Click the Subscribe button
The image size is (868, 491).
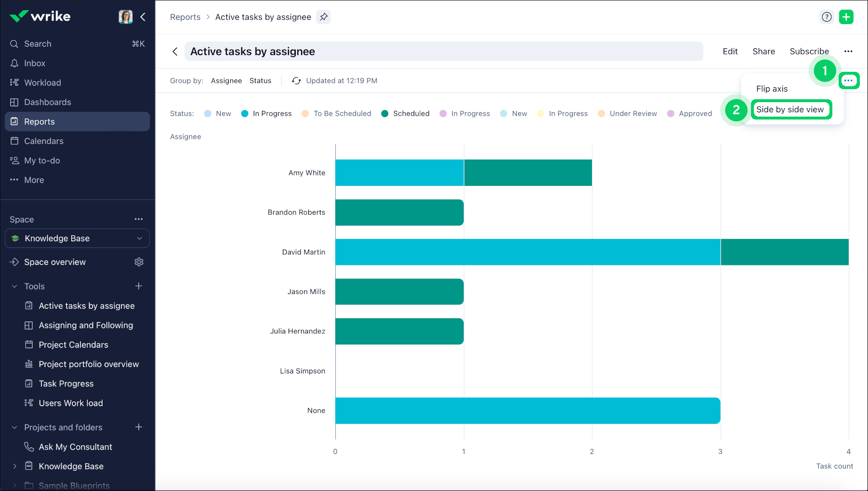click(809, 52)
